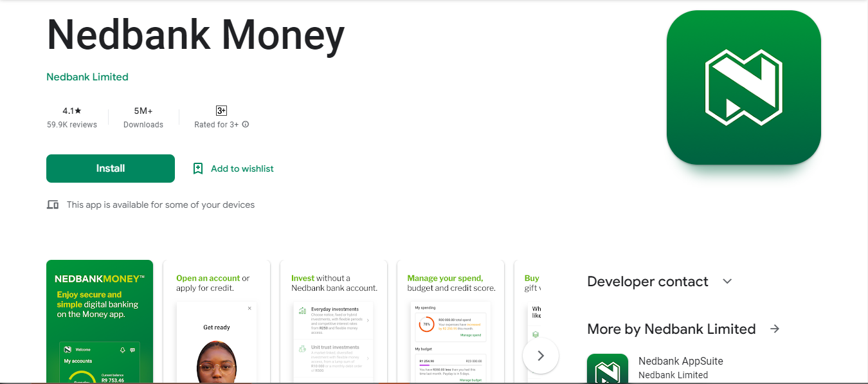868x384 pixels.
Task: Click the bookmark icon beside Add to wishlist
Action: [197, 168]
